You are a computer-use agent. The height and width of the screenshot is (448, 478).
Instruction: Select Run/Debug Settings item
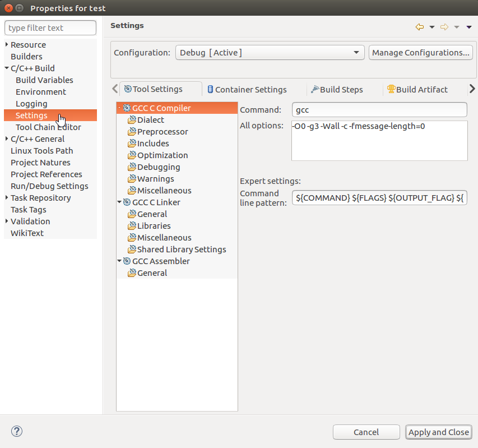click(x=49, y=186)
